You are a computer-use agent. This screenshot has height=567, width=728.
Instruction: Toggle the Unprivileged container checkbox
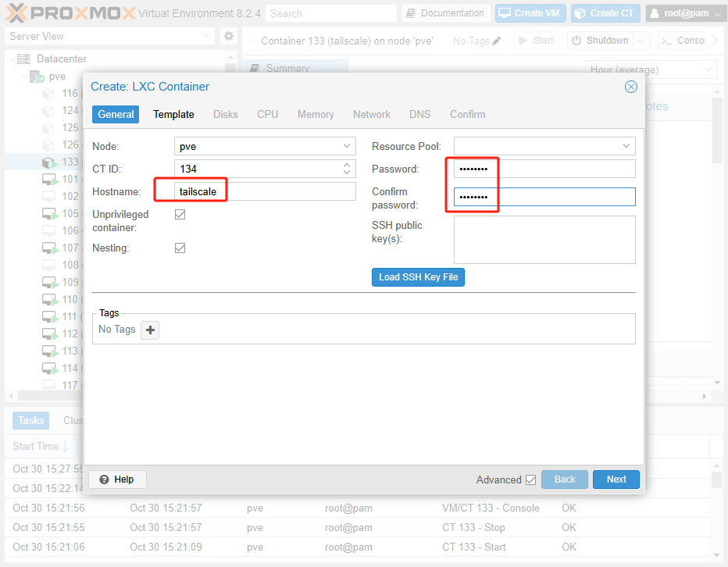pos(180,215)
